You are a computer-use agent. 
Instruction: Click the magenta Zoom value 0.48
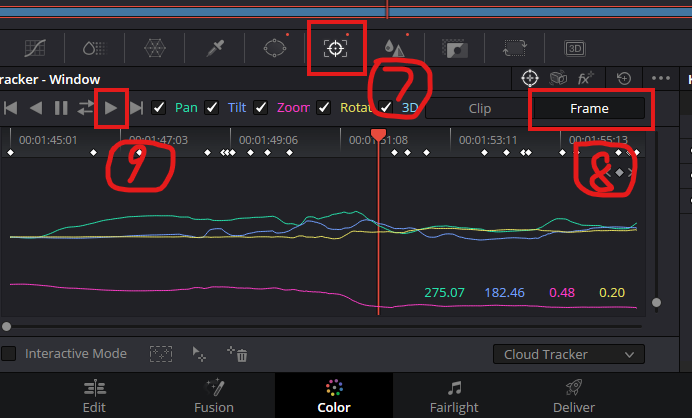coord(562,293)
